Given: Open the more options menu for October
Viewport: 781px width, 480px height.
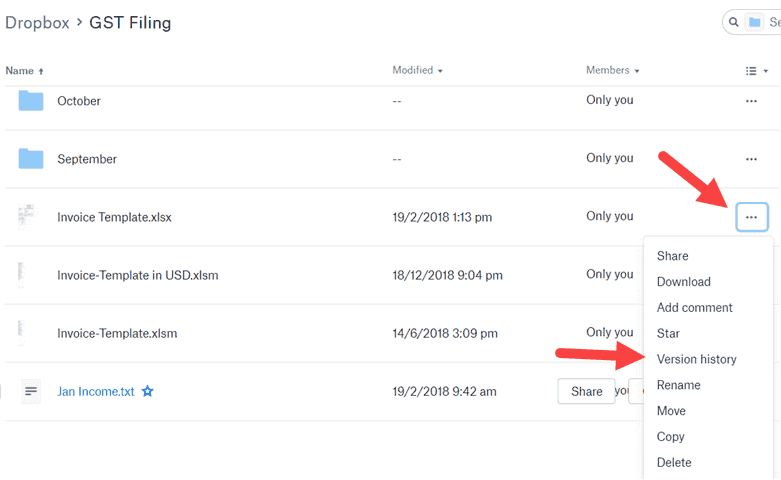Looking at the screenshot, I should (x=751, y=101).
